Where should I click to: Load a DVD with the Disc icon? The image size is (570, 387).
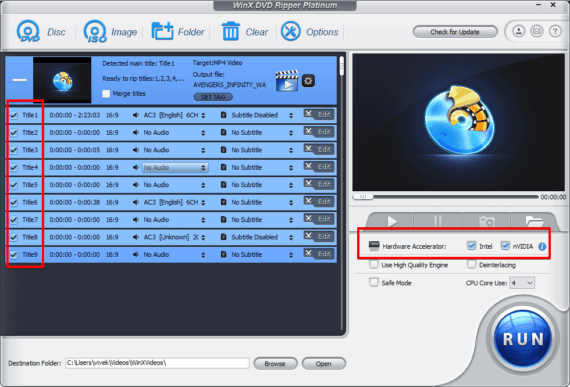coord(28,32)
